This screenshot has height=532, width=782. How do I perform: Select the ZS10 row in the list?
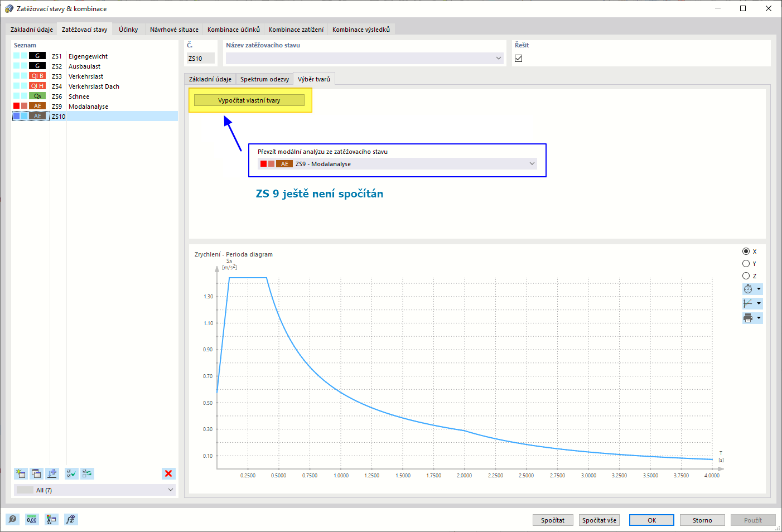tap(95, 117)
